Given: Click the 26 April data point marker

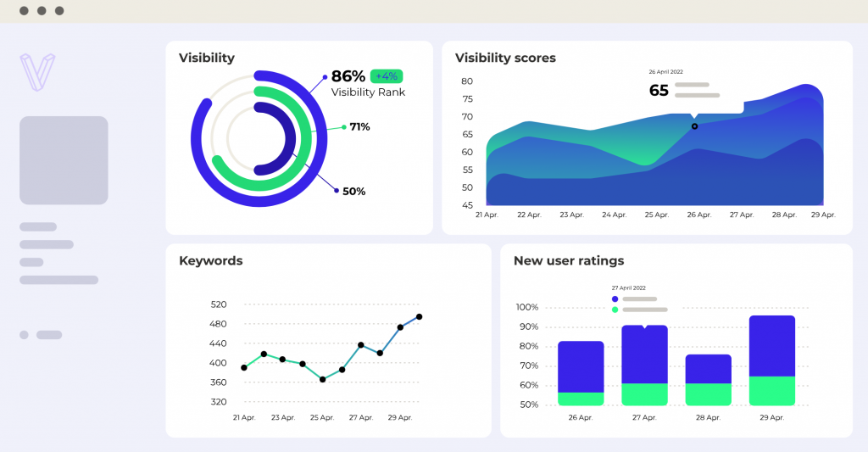Looking at the screenshot, I should (694, 126).
